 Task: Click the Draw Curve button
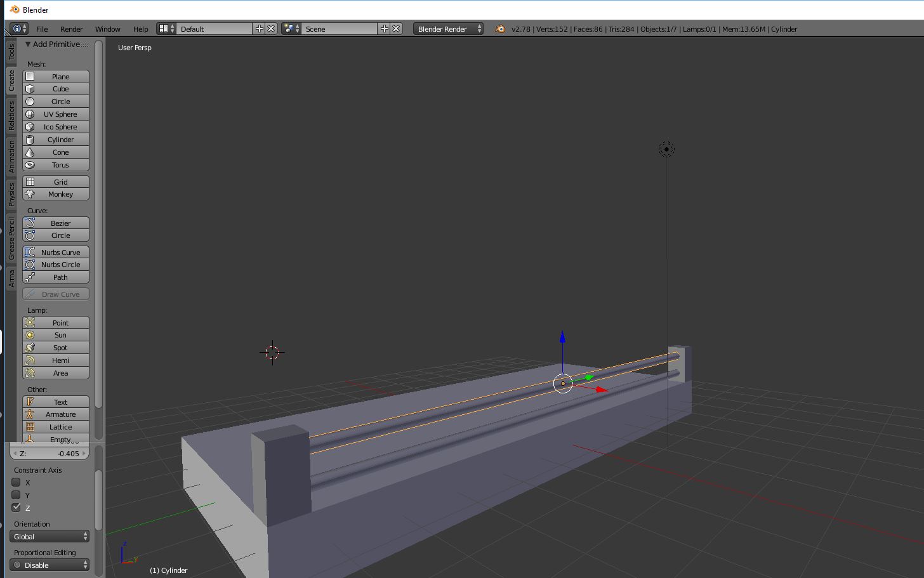pyautogui.click(x=56, y=294)
